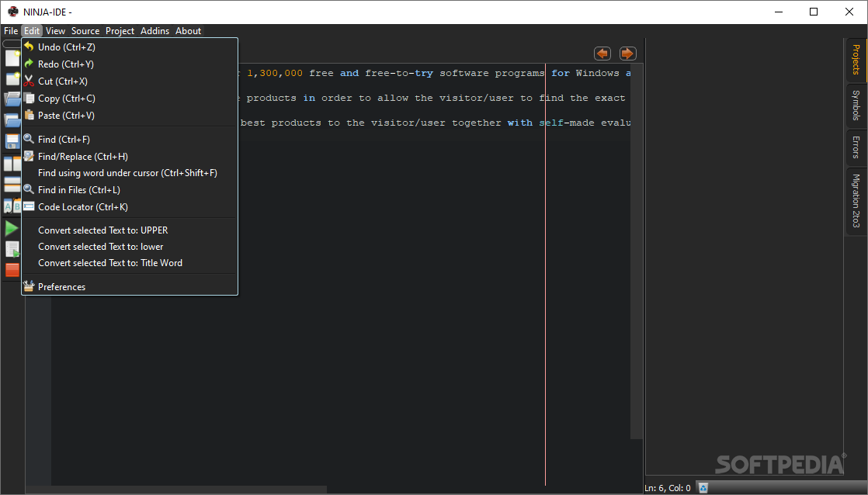
Task: Open the View menu
Action: [x=55, y=31]
